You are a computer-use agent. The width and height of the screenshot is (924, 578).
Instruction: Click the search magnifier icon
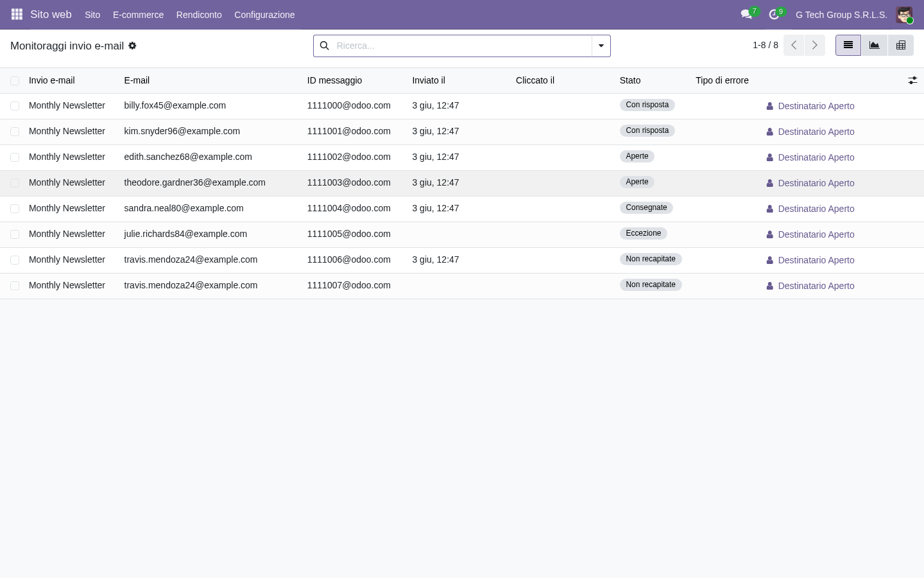click(324, 46)
